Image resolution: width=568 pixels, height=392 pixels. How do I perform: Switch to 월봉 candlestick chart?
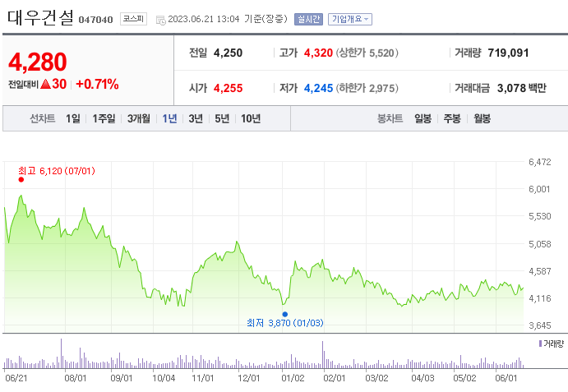[483, 118]
